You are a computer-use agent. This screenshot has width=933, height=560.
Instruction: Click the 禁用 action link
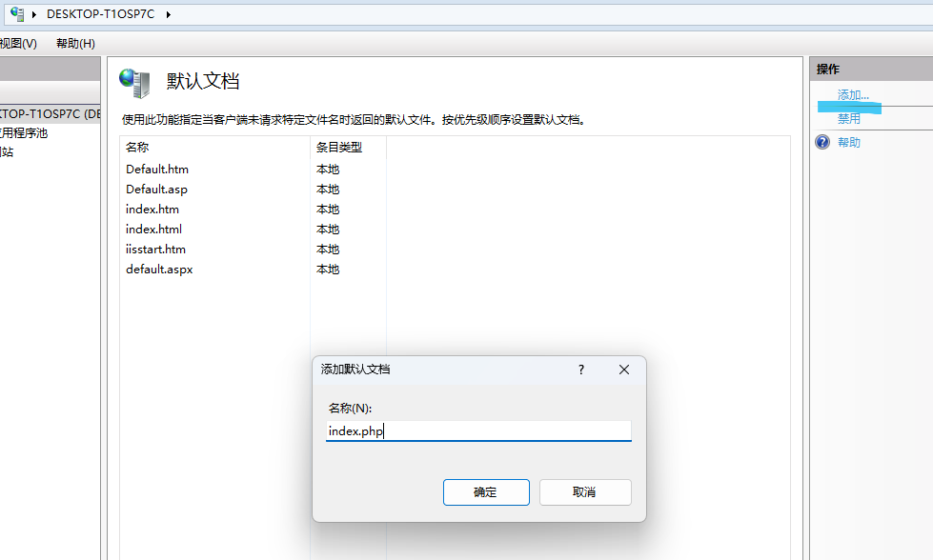(849, 118)
